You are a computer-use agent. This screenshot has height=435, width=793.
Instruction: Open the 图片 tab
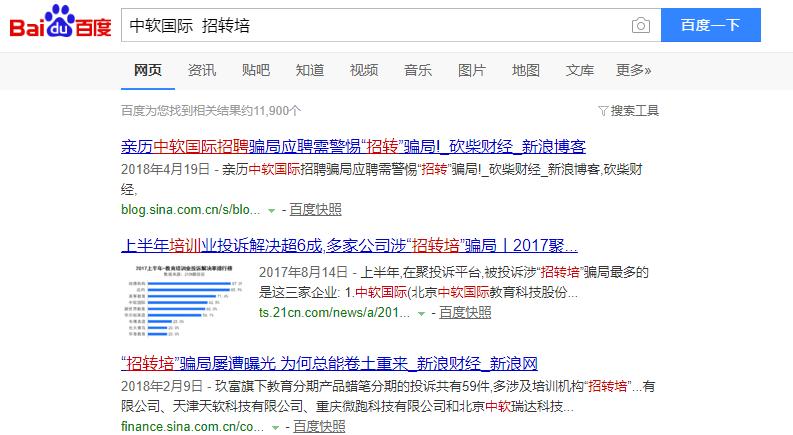click(472, 70)
